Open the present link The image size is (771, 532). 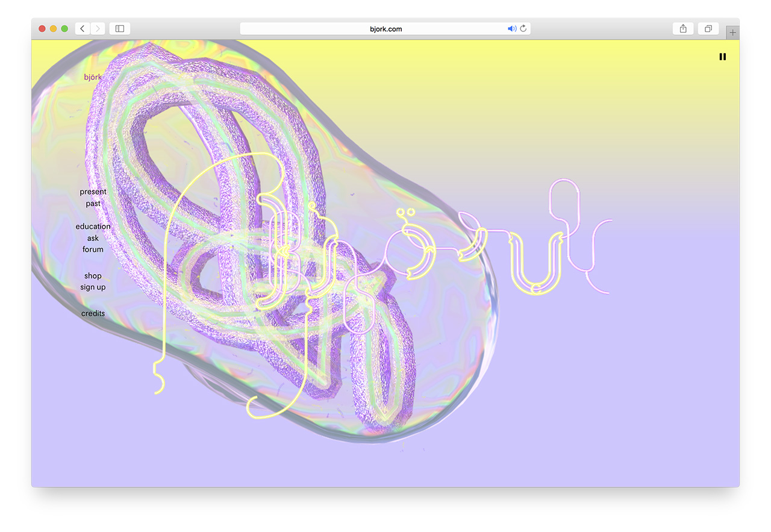point(93,192)
